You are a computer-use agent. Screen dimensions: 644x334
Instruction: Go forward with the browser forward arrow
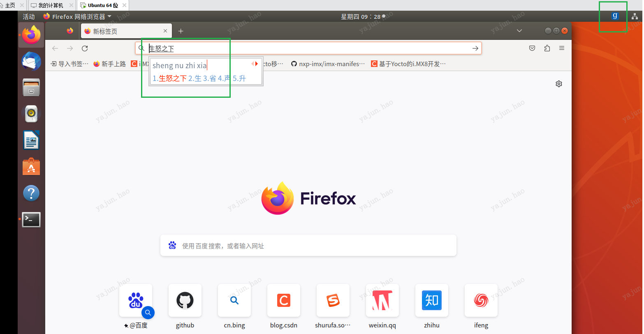pos(70,48)
